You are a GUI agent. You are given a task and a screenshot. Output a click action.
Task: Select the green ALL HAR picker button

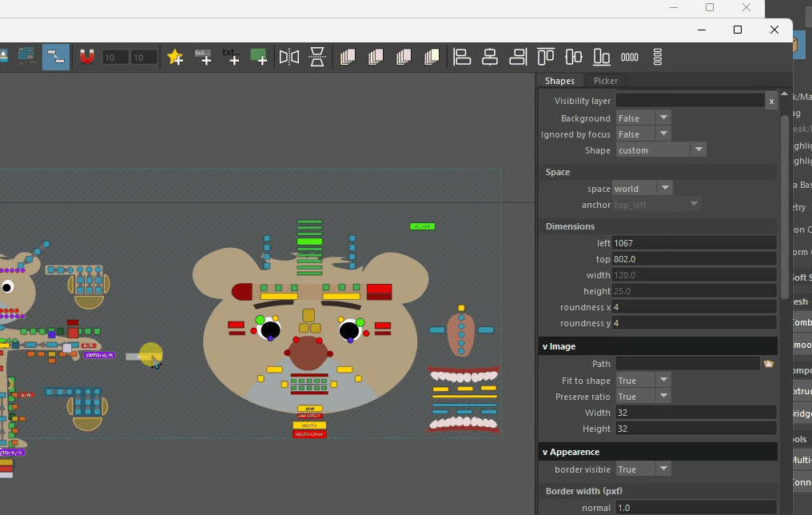pos(423,226)
